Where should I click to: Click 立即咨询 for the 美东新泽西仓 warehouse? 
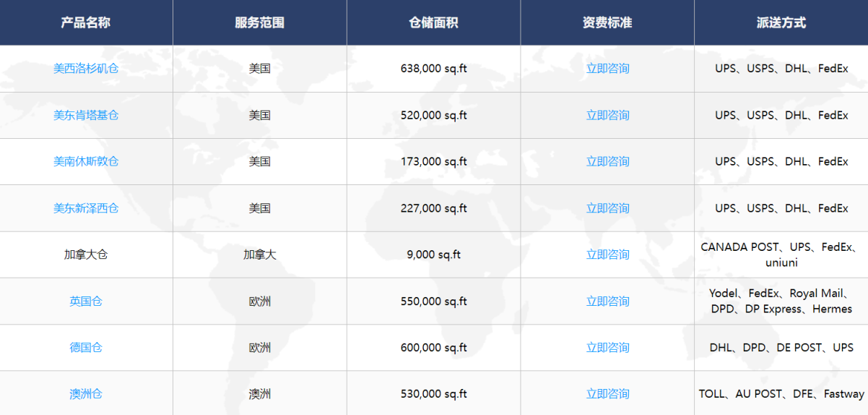pos(607,208)
